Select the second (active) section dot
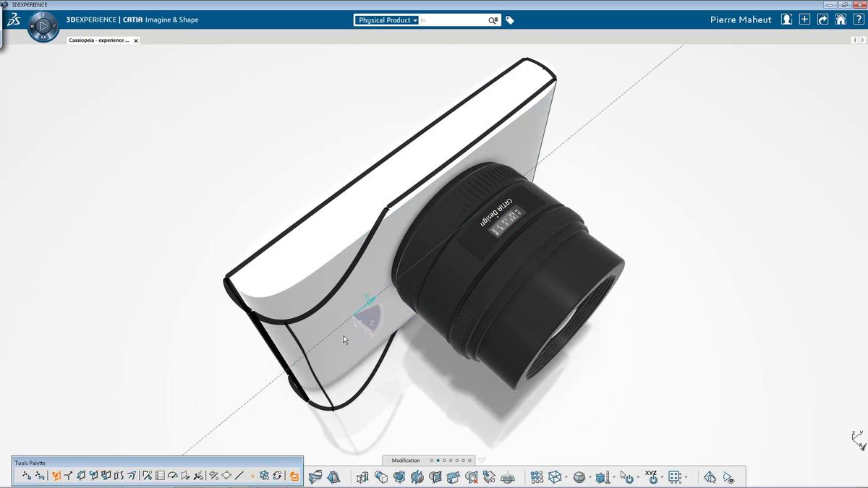 coord(438,461)
